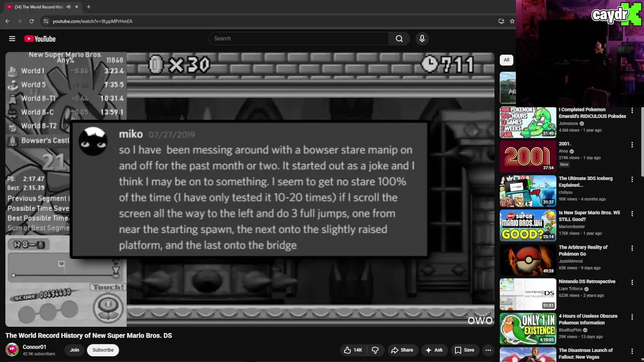
Task: Dislike the video with thumbs down
Action: pyautogui.click(x=375, y=350)
